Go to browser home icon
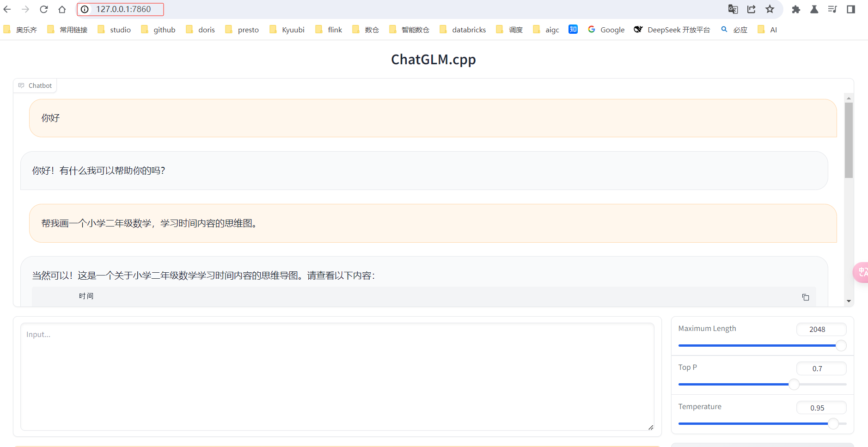This screenshot has width=868, height=447. pyautogui.click(x=62, y=9)
